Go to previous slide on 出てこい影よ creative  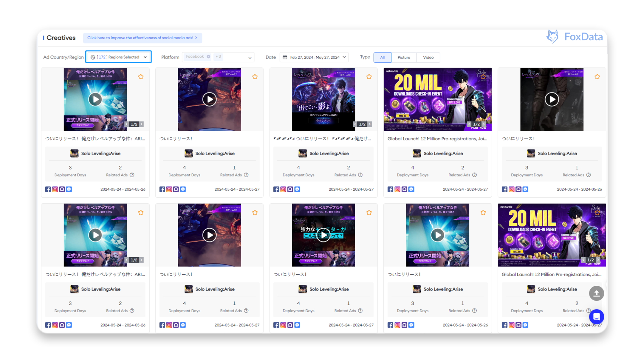click(x=355, y=124)
